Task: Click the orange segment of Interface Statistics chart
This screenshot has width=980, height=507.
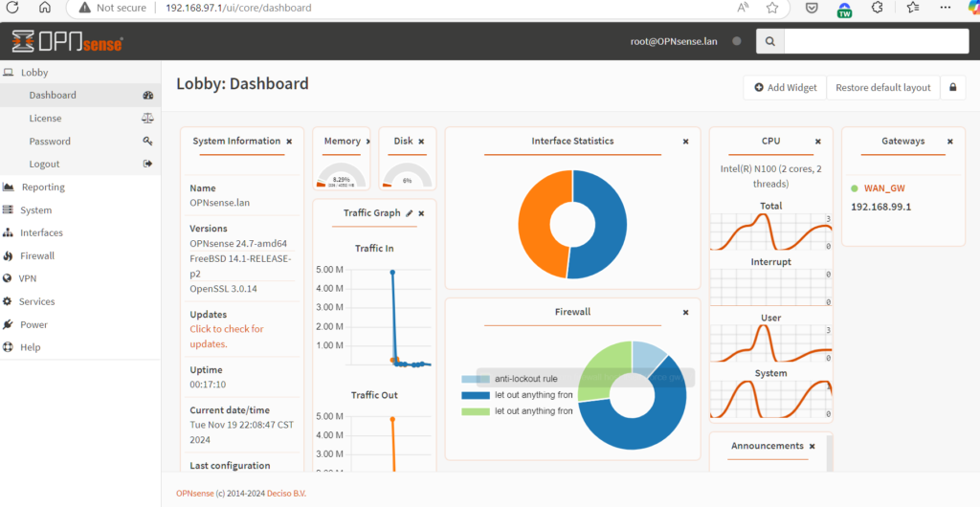Action: coord(532,222)
